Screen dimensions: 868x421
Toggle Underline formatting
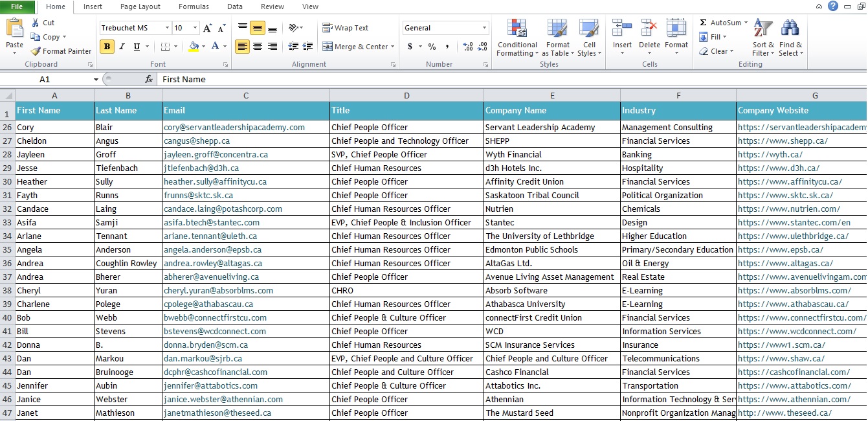[137, 47]
